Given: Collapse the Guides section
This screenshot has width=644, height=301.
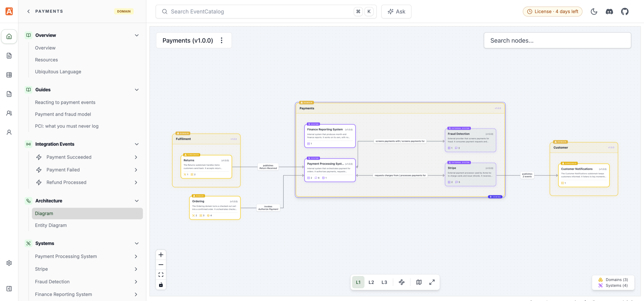Looking at the screenshot, I should (x=137, y=90).
